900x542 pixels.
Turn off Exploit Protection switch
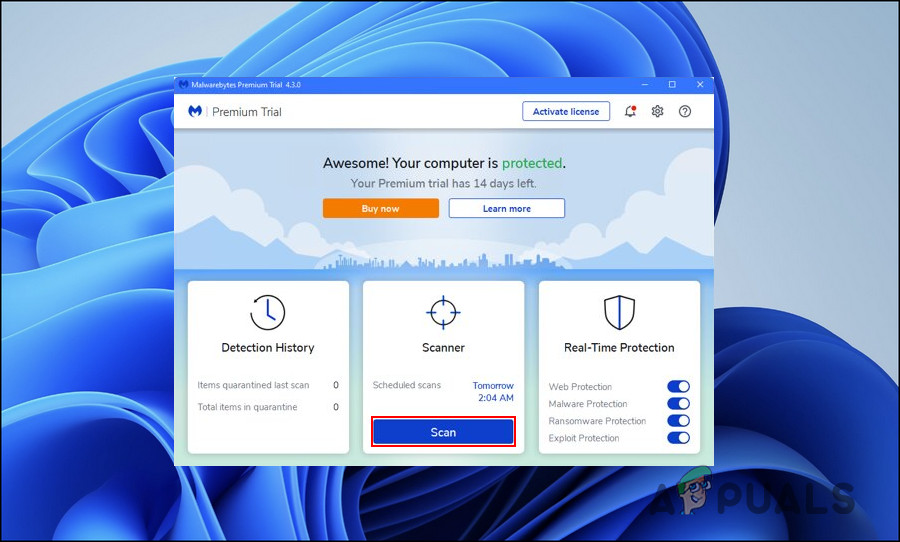tap(678, 438)
